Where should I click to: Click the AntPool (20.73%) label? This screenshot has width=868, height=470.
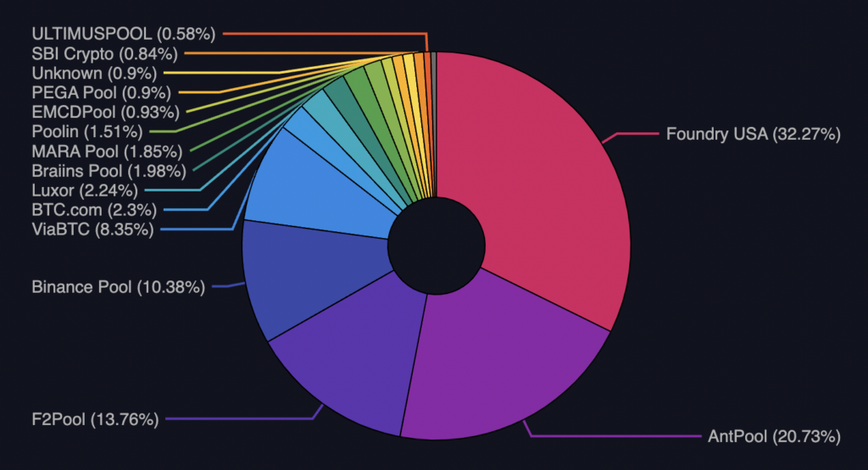pos(774,436)
